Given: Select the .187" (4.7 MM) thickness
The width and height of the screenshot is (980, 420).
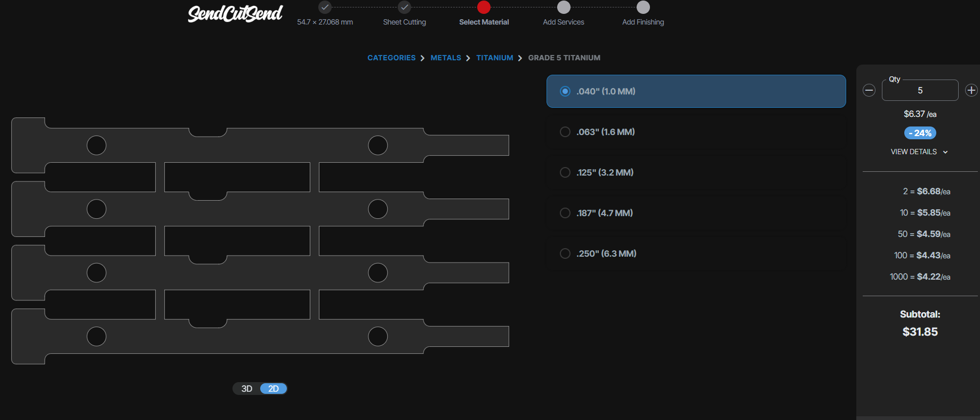Looking at the screenshot, I should tap(565, 213).
